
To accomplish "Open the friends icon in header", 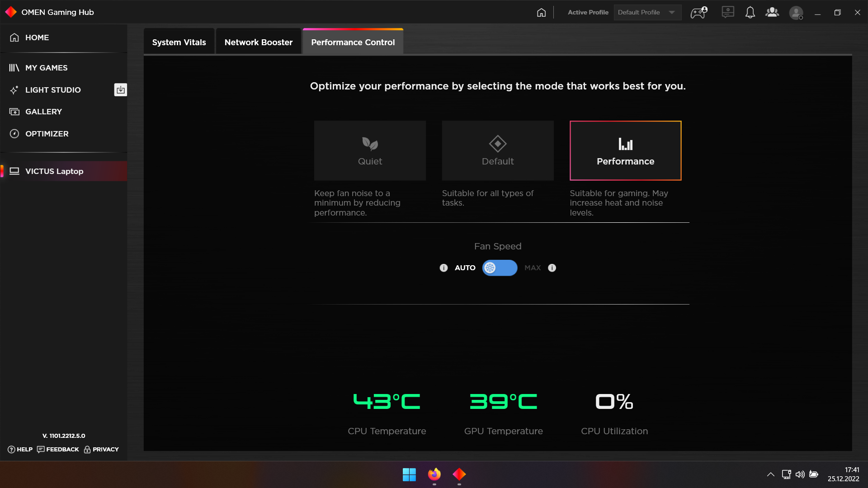I will coord(772,13).
